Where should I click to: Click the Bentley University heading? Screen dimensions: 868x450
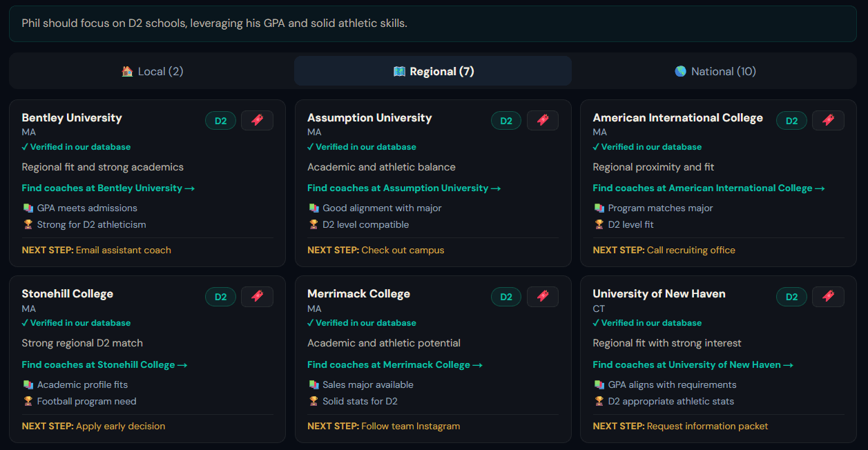tap(72, 117)
